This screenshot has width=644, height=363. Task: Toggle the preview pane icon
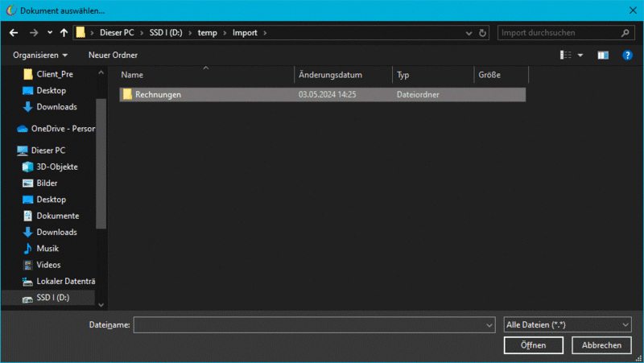(603, 55)
